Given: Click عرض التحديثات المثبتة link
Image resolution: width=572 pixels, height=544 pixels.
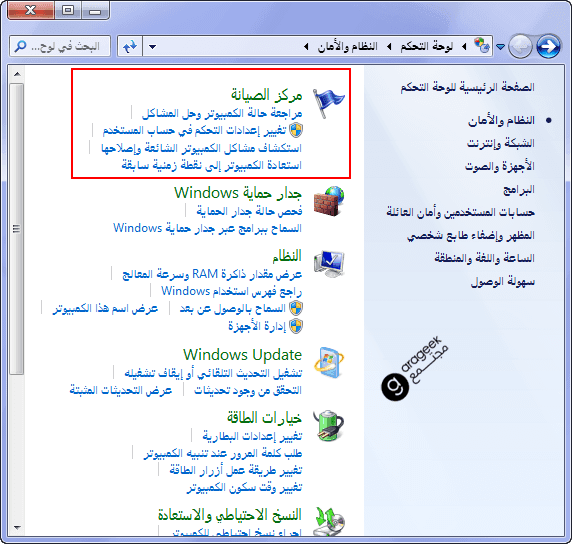Looking at the screenshot, I should tap(121, 390).
